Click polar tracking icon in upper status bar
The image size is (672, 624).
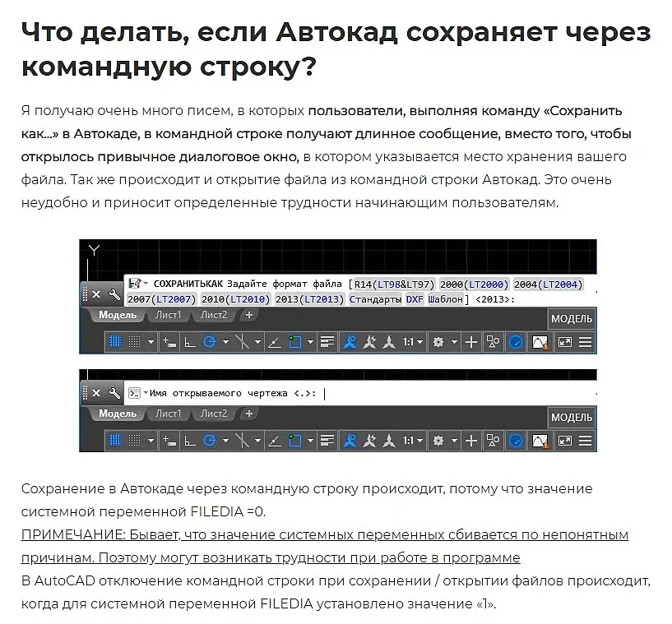(210, 342)
